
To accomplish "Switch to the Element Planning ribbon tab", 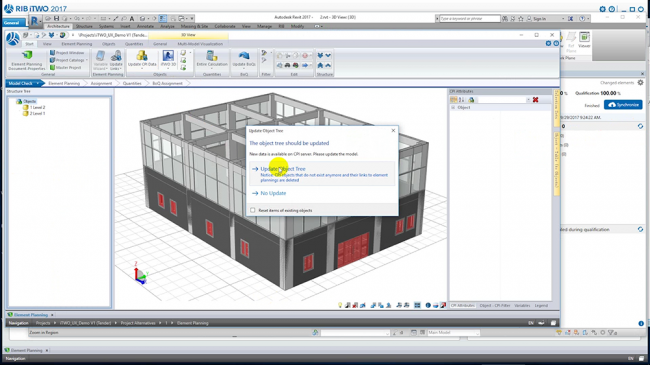I will (x=77, y=44).
